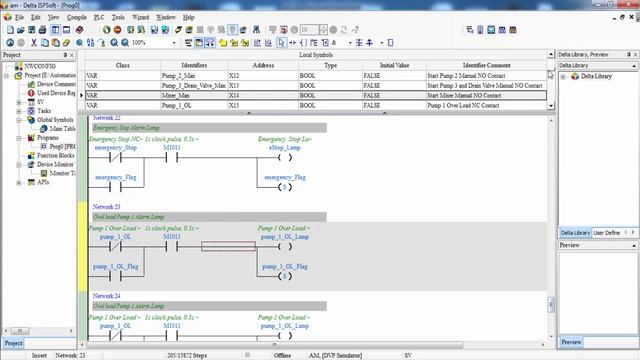The image size is (640, 360).
Task: Click the New file icon
Action: coord(10,30)
